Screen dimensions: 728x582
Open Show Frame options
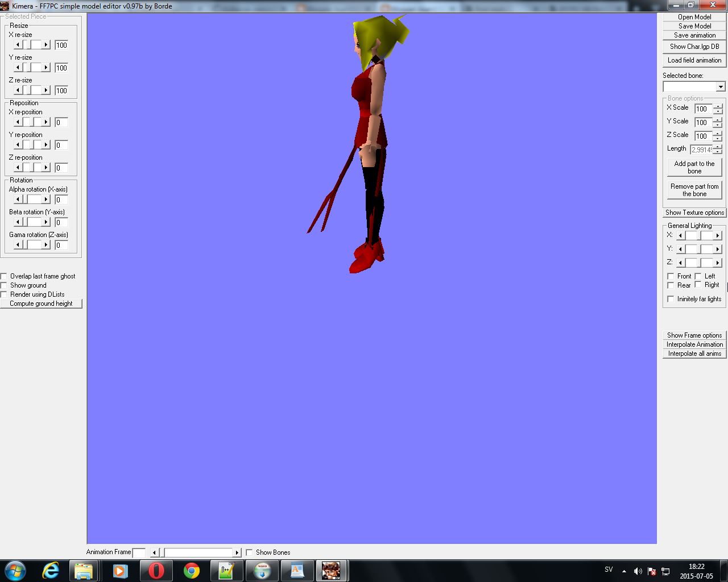click(694, 335)
